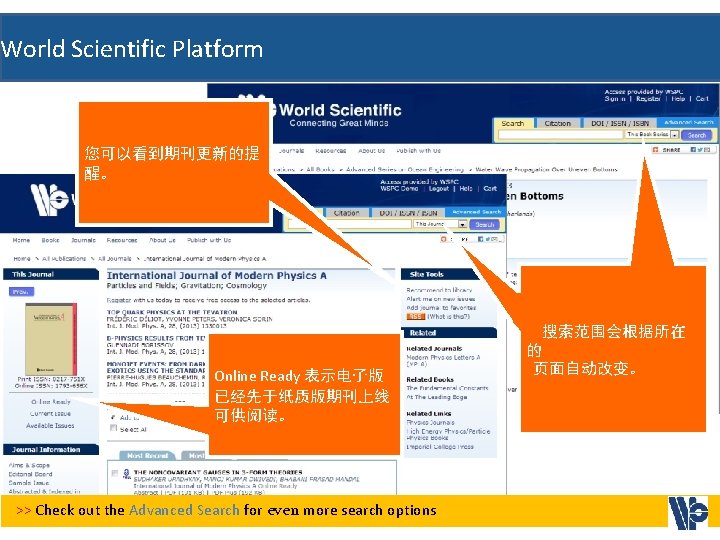Switch to Citation tab in front window
This screenshot has height=540, width=720.
pyautogui.click(x=347, y=213)
